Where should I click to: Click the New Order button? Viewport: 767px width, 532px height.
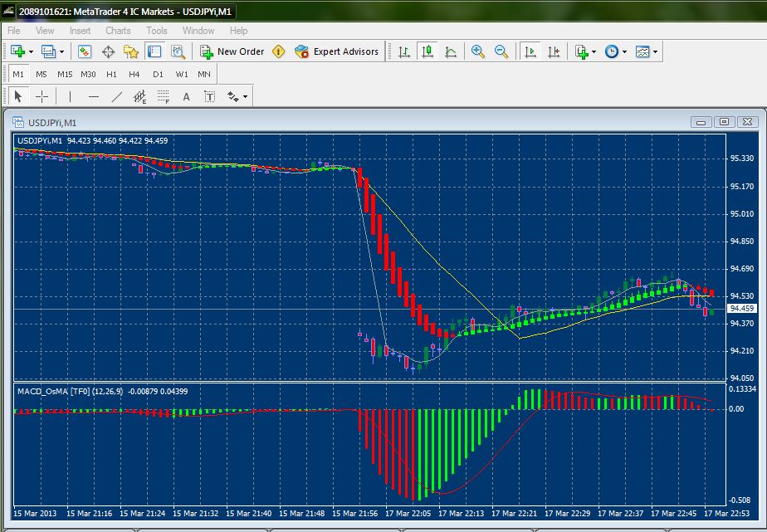coord(232,51)
